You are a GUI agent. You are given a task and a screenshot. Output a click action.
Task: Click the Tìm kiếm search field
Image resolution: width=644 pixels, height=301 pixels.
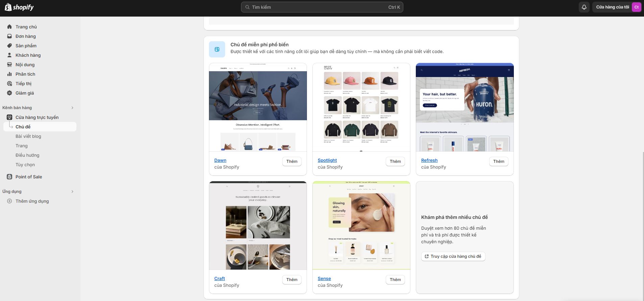point(322,7)
